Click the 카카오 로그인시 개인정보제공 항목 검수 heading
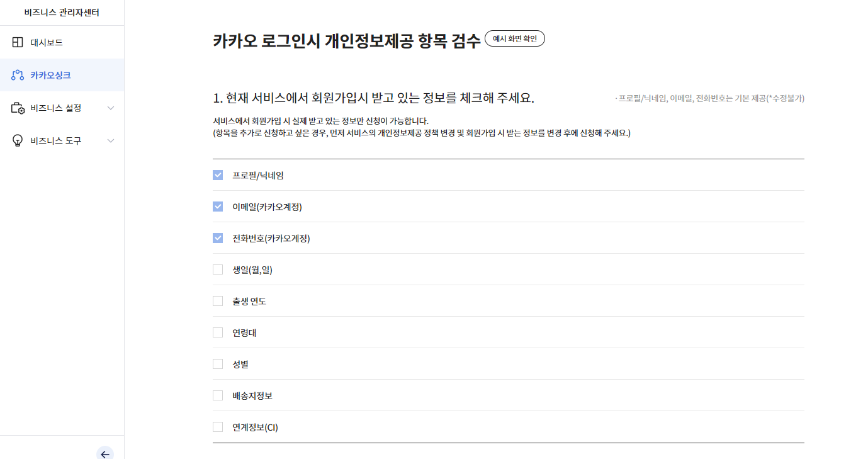Viewport: 868px width, 459px height. [347, 41]
